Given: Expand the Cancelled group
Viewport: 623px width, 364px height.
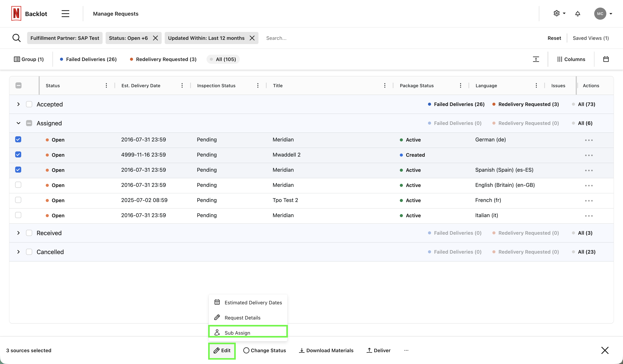Looking at the screenshot, I should [18, 252].
